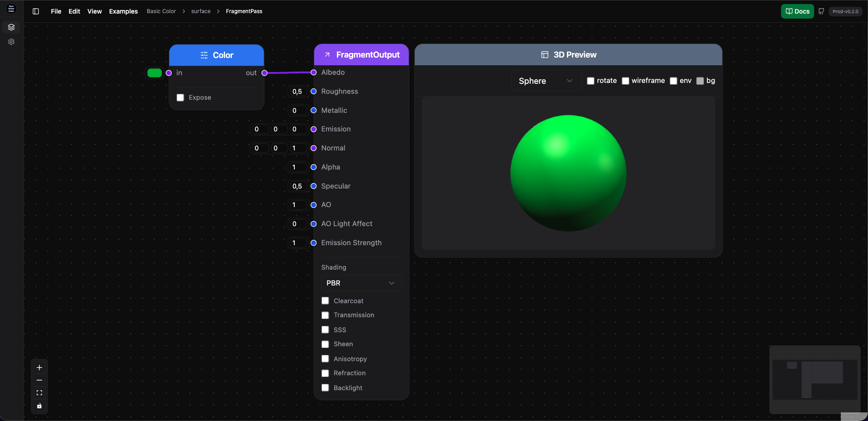Open settings gear in left sidebar
This screenshot has height=421, width=868.
(11, 42)
